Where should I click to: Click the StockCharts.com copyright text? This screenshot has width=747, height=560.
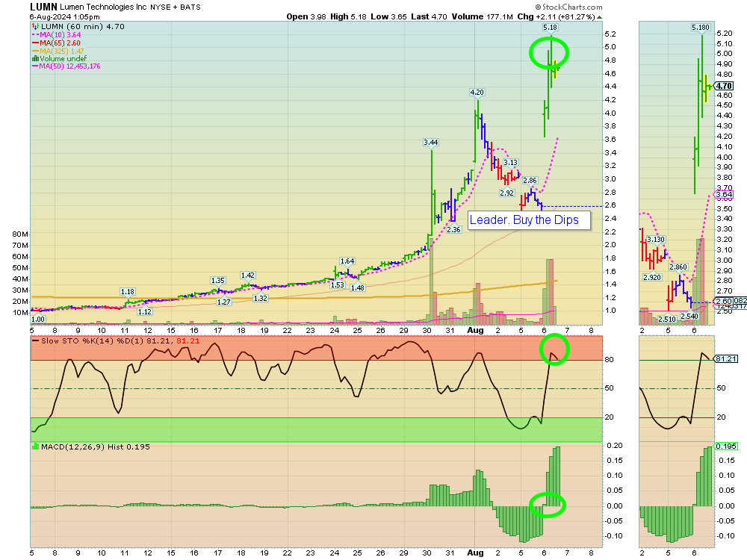pos(568,7)
